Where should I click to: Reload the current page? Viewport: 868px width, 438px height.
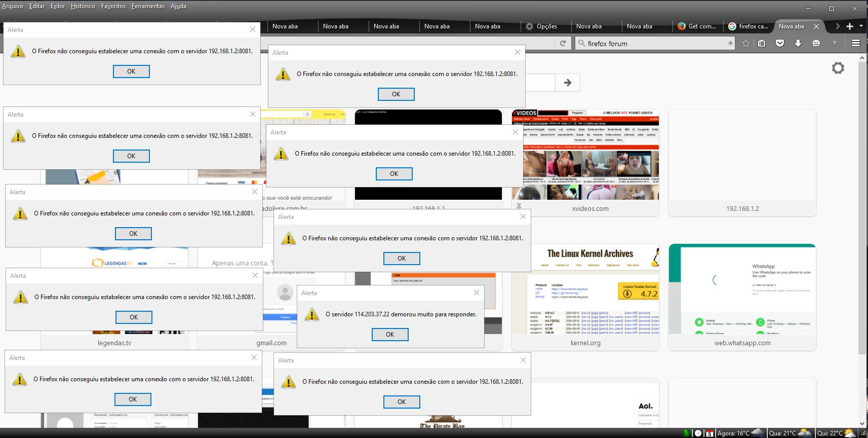pyautogui.click(x=563, y=44)
